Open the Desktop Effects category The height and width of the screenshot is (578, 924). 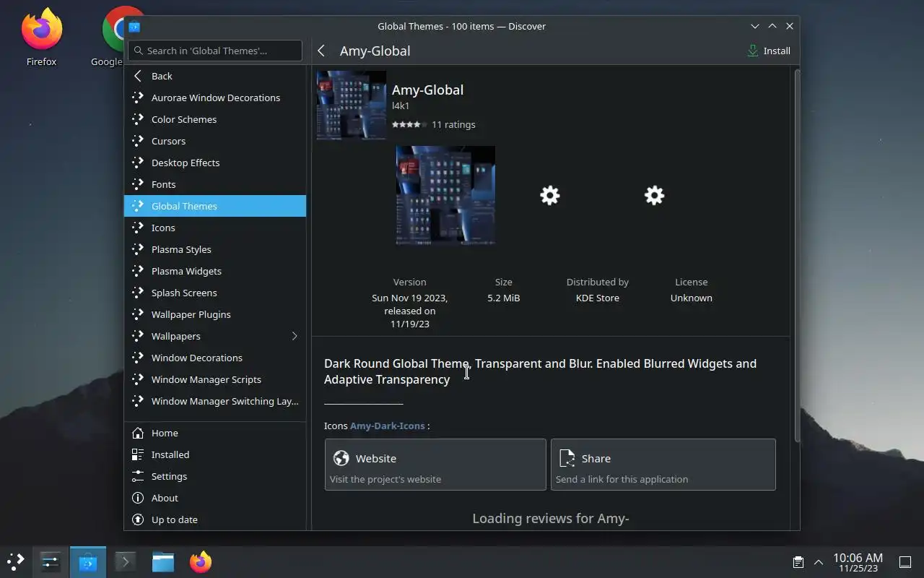click(215, 163)
